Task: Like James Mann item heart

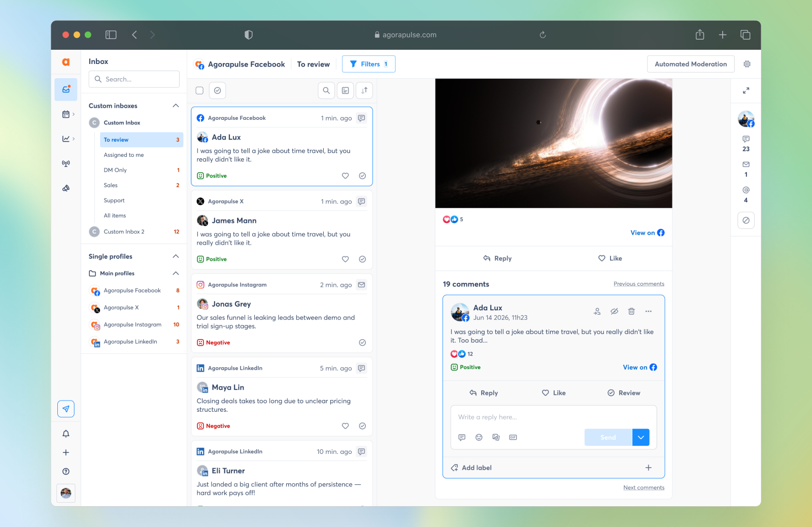Action: 345,259
